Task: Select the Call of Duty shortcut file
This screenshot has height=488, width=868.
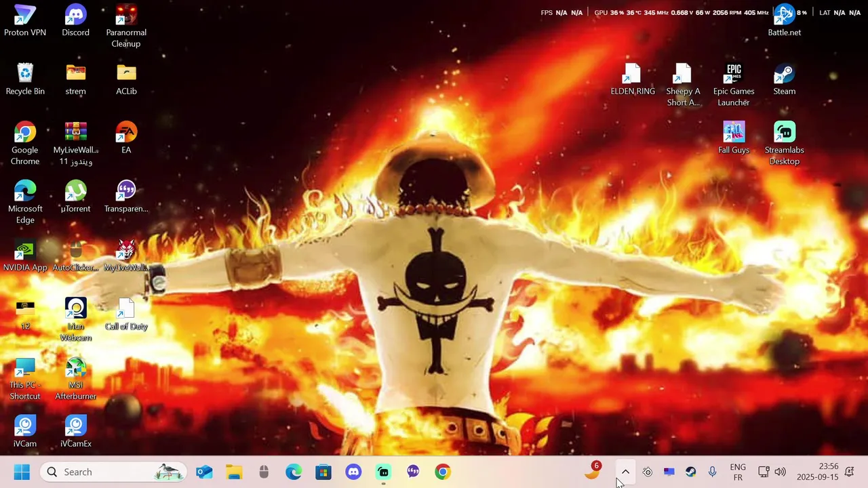Action: [126, 314]
